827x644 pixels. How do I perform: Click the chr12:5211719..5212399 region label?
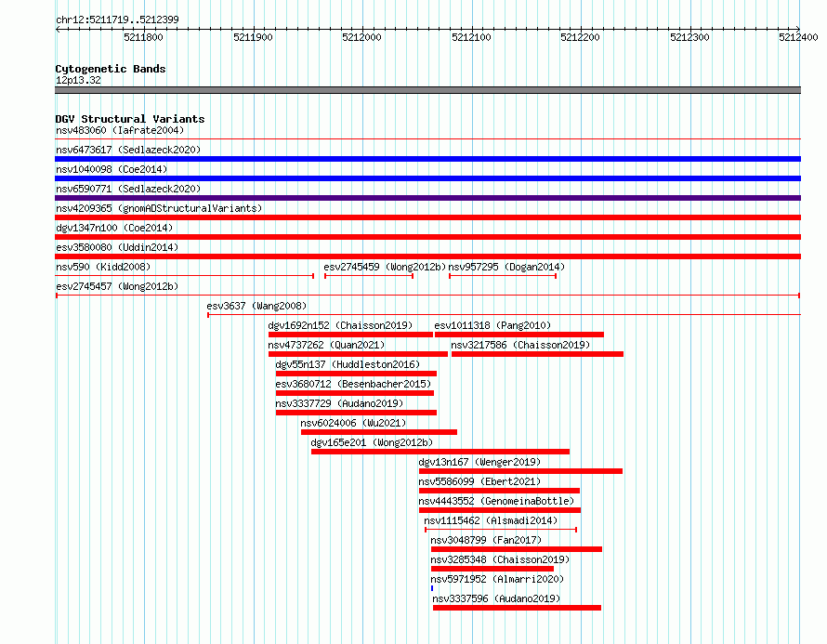click(117, 20)
